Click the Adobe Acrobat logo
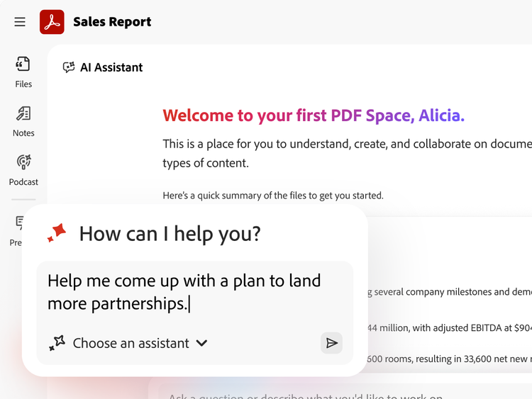 [x=52, y=22]
